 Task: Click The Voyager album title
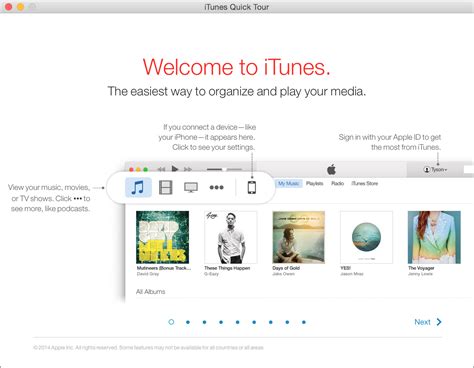[421, 268]
